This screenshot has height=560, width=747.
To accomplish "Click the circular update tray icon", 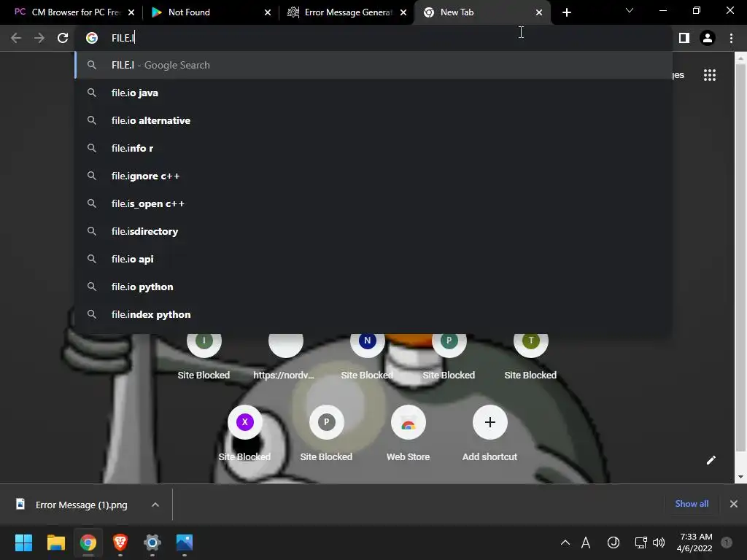I will (614, 542).
